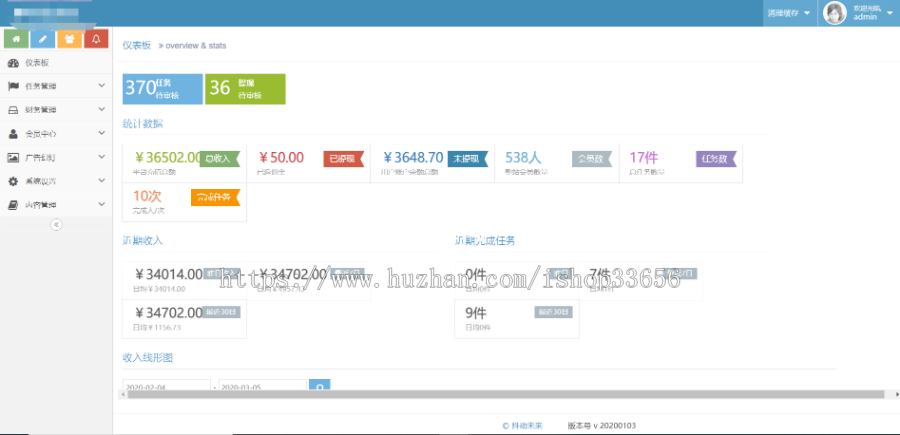This screenshot has height=435, width=900.
Task: Click the 最近30日 badge beside 9件
Action: 554,312
